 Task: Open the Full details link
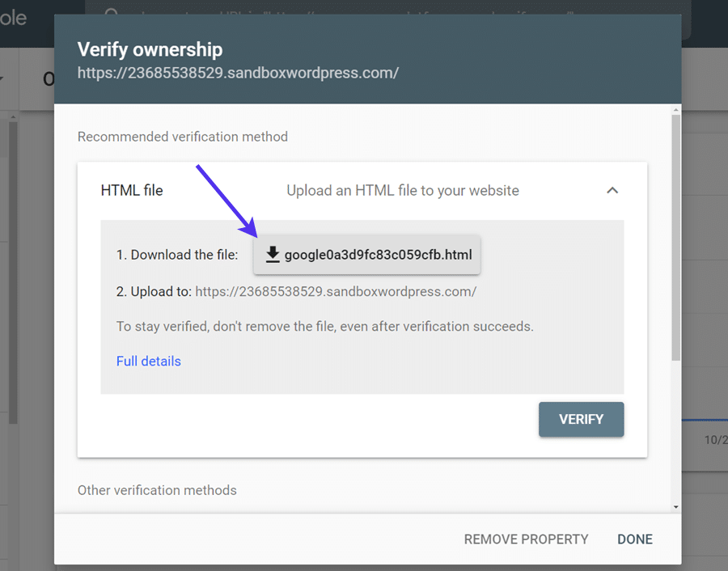[149, 362]
